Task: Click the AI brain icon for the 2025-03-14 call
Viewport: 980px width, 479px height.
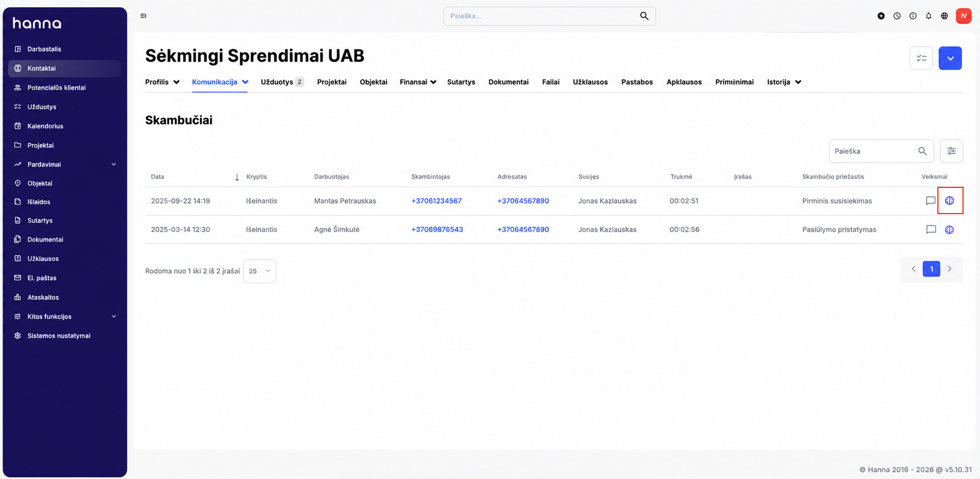Action: point(949,229)
